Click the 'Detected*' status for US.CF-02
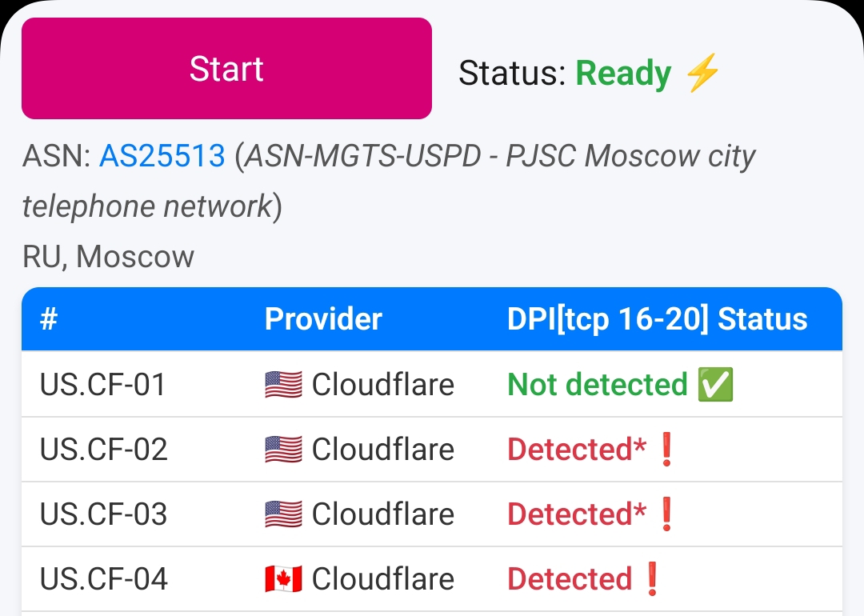The width and height of the screenshot is (864, 616). [x=576, y=450]
